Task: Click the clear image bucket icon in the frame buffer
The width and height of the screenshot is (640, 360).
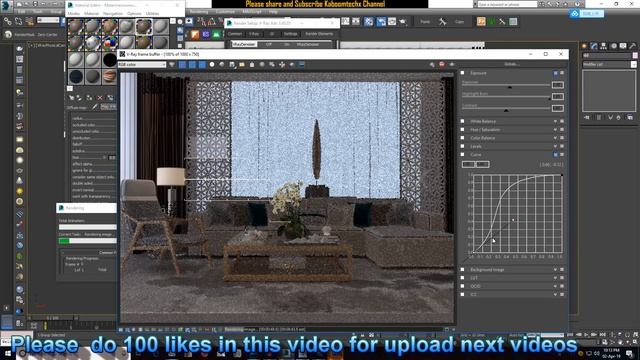Action: click(x=252, y=64)
